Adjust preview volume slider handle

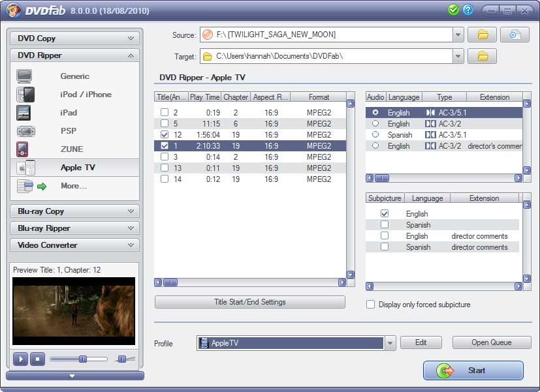point(121,359)
